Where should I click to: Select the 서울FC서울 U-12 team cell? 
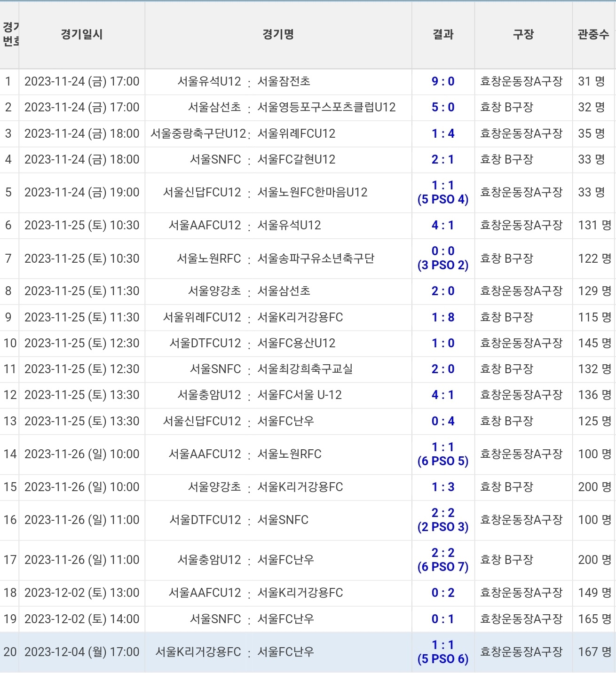pos(300,395)
